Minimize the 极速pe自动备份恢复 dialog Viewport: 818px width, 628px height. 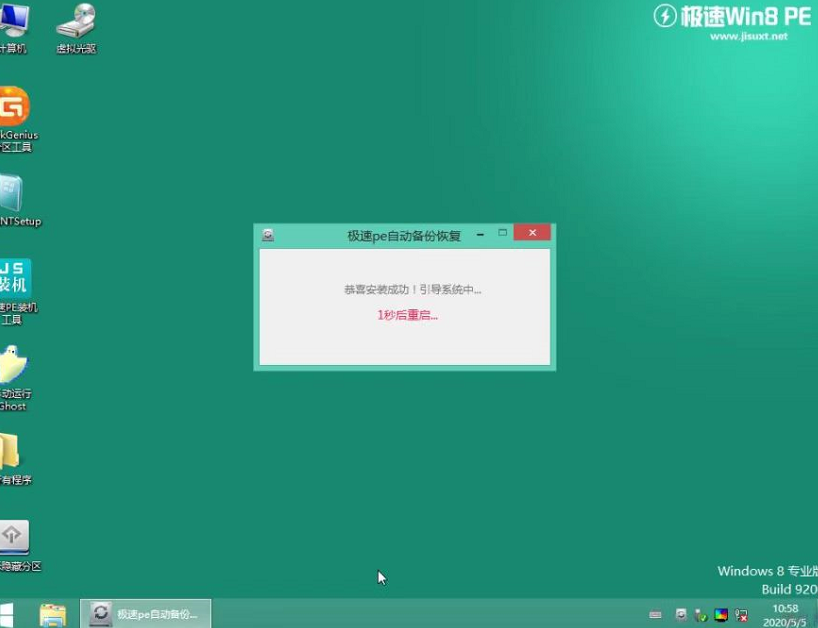[480, 233]
